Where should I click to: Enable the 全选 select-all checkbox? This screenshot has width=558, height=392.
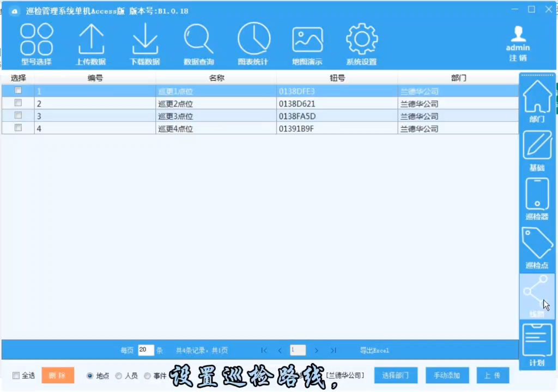click(x=16, y=376)
